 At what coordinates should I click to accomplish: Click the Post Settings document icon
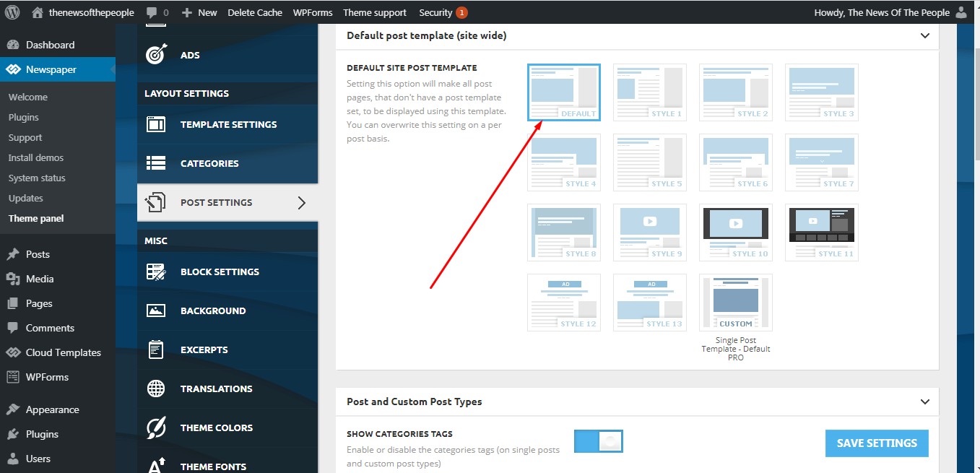[156, 202]
